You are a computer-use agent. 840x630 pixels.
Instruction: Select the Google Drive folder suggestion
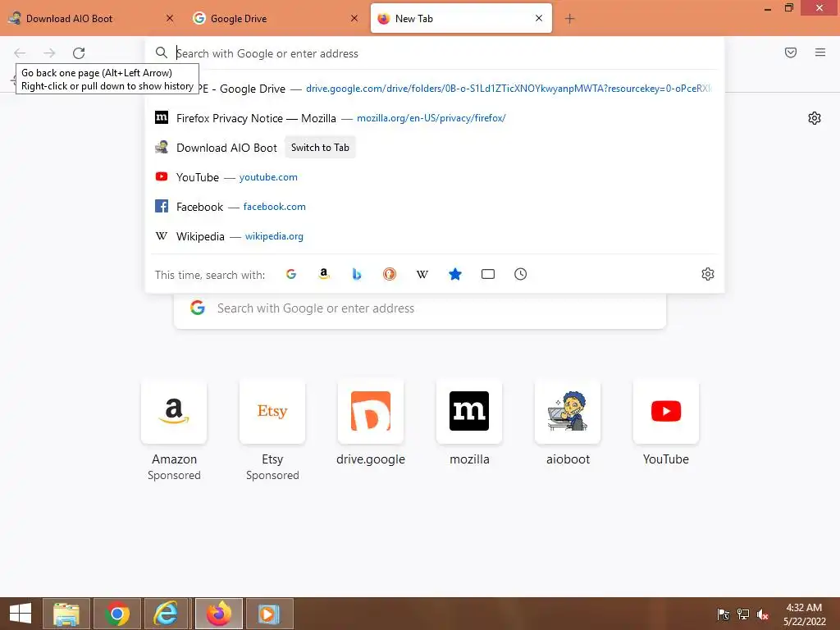pos(435,89)
